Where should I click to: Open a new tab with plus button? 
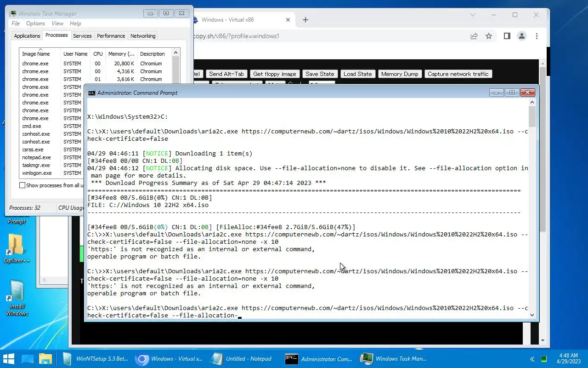coord(305,20)
